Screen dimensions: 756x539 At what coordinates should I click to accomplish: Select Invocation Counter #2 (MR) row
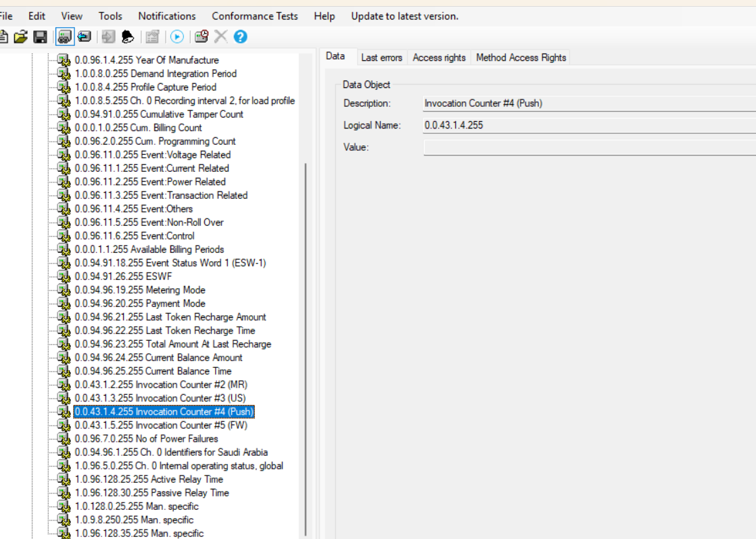coord(161,385)
